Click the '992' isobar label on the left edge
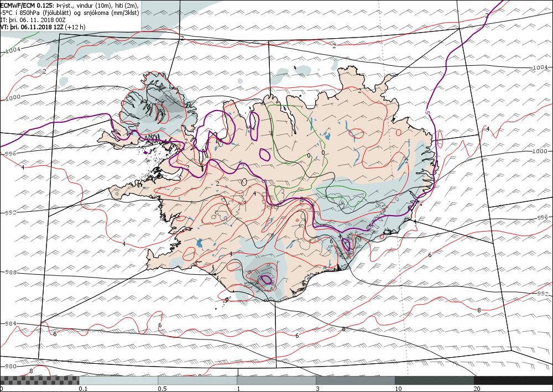Screen dimensions: 553x392 pyautogui.click(x=11, y=212)
